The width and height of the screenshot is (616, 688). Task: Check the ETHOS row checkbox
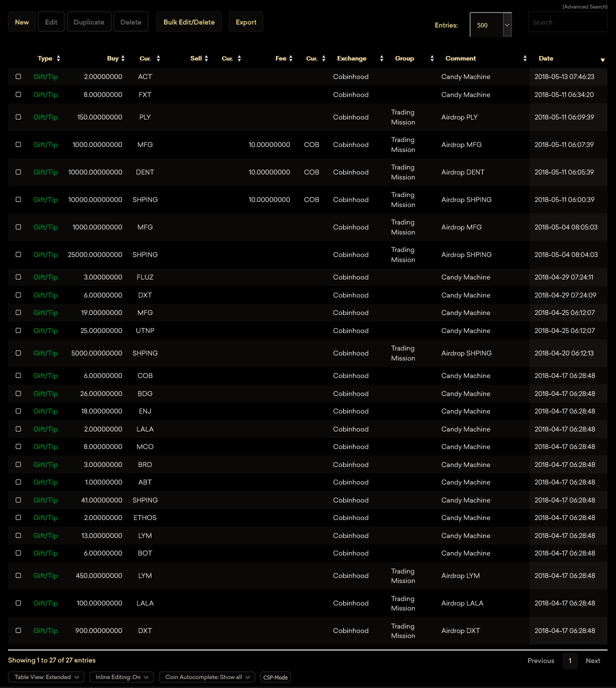tap(18, 517)
